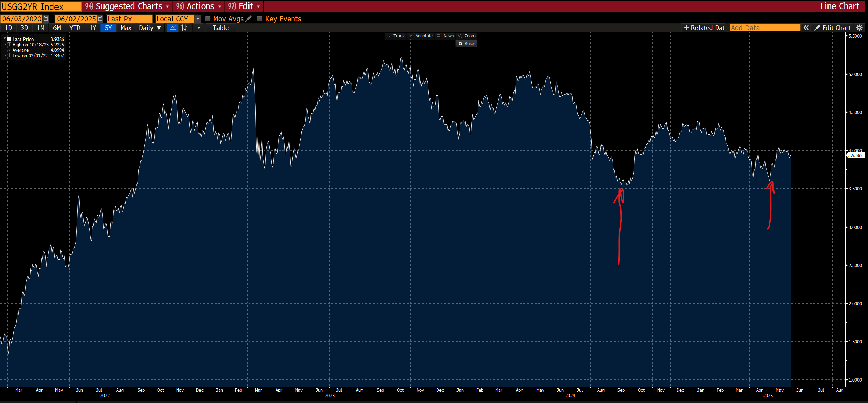The height and width of the screenshot is (403, 868).
Task: Click the chart settings gear icon
Action: pyautogui.click(x=859, y=28)
